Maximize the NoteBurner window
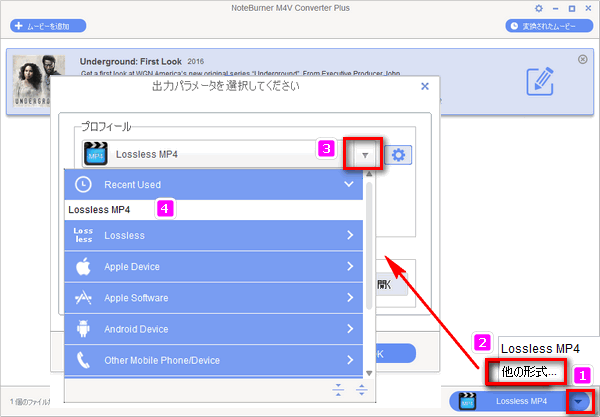This screenshot has height=417, width=600. tap(572, 8)
